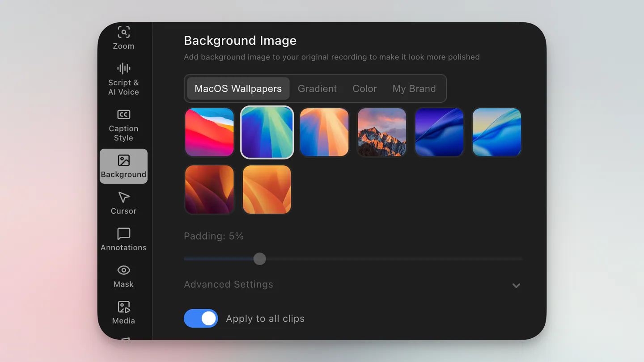Open the Media panel

123,313
